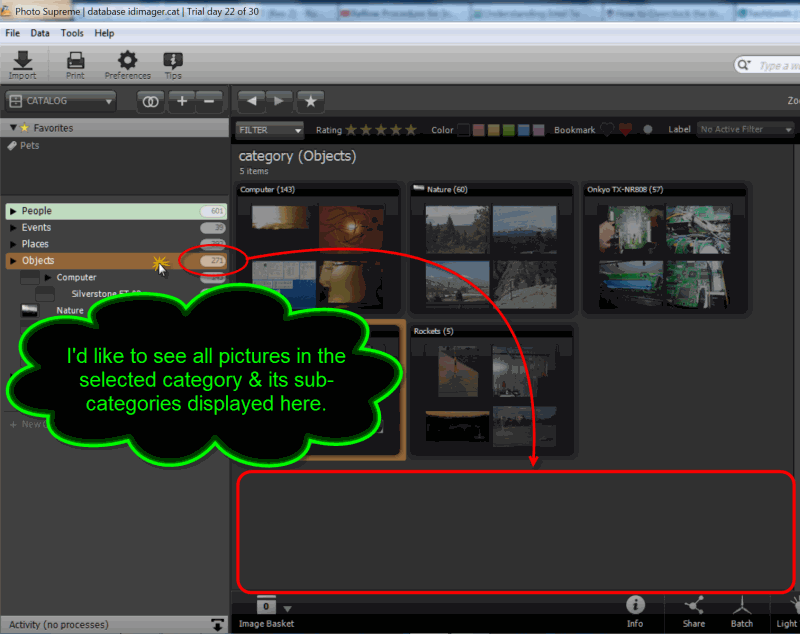Select the Events category row

116,227
